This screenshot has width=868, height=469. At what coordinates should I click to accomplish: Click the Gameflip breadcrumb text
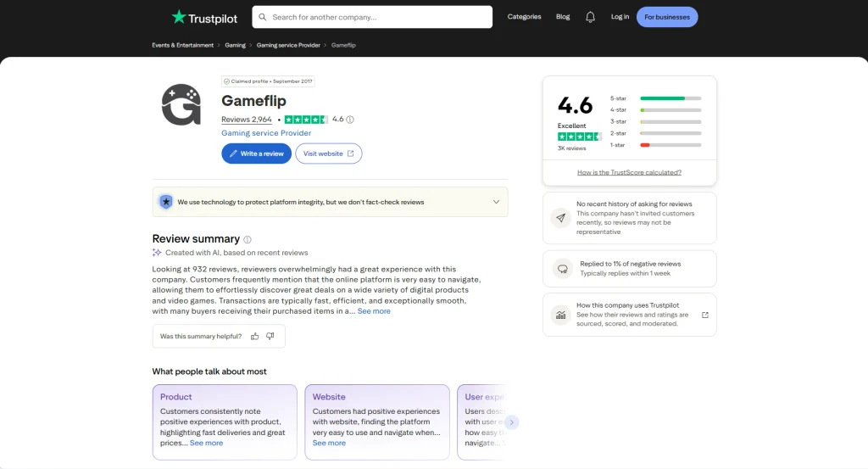pyautogui.click(x=343, y=46)
